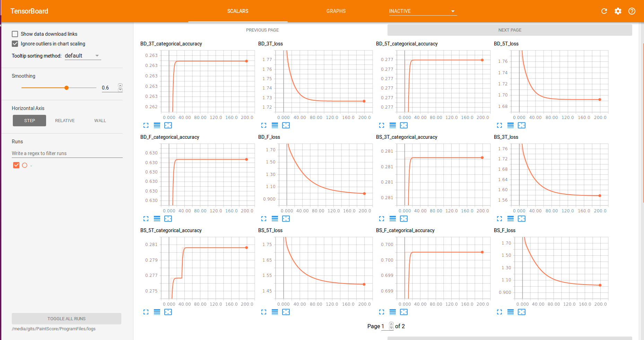Screen dimensions: 644x340
Task: Focus the regex run filter field
Action: pyautogui.click(x=67, y=153)
